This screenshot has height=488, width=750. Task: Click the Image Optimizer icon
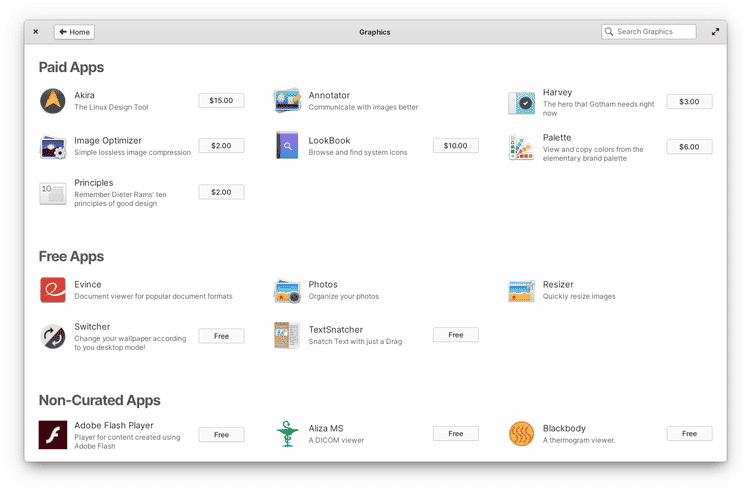[53, 147]
